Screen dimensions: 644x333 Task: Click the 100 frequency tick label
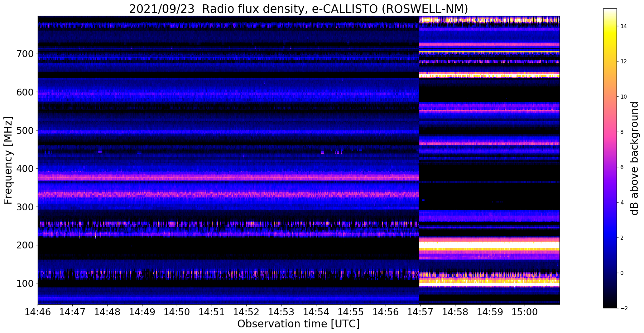(x=25, y=283)
